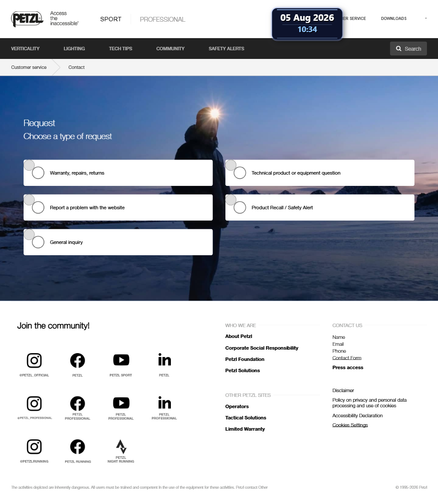This screenshot has height=500, width=438.
Task: Open the Petzl Official Instagram icon
Action: [x=34, y=360]
